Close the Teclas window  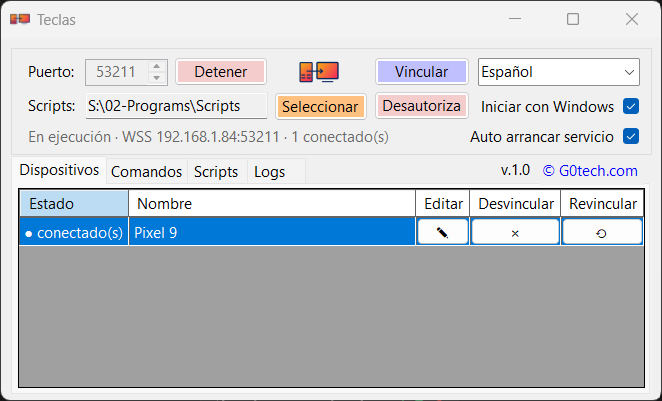tap(632, 19)
